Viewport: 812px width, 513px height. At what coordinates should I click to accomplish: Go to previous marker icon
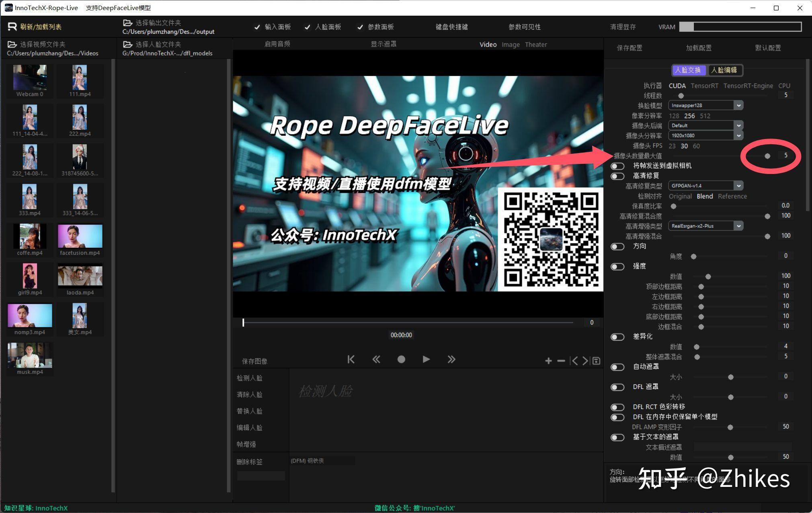coord(574,361)
